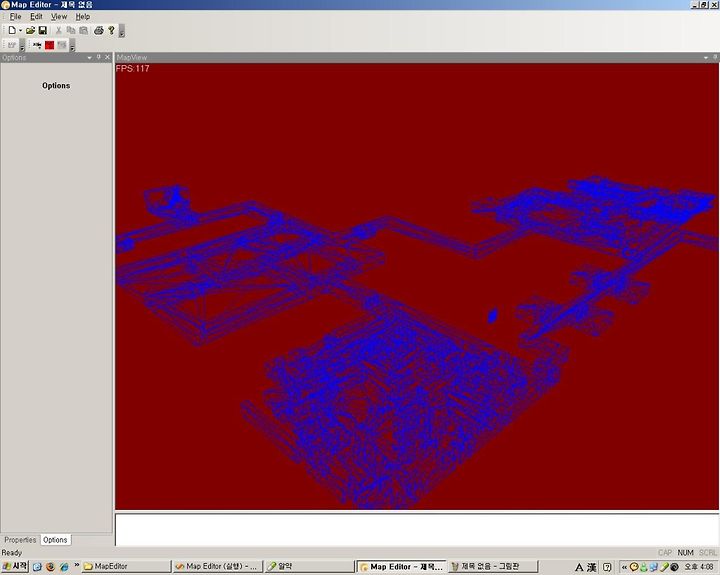The height and width of the screenshot is (575, 720).
Task: Click the blue network computers tray icon
Action: click(653, 567)
